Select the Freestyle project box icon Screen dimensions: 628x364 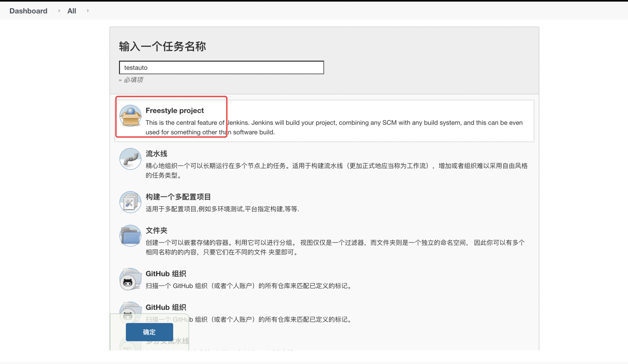pyautogui.click(x=130, y=116)
